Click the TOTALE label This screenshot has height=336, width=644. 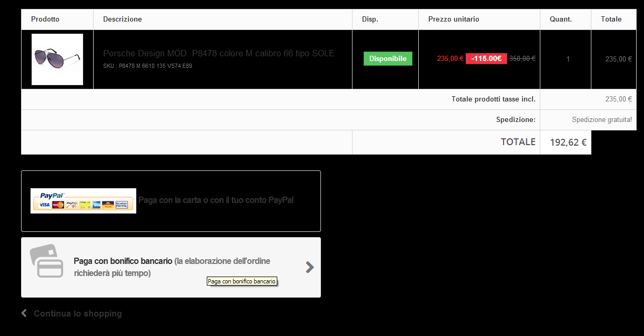pyautogui.click(x=518, y=142)
